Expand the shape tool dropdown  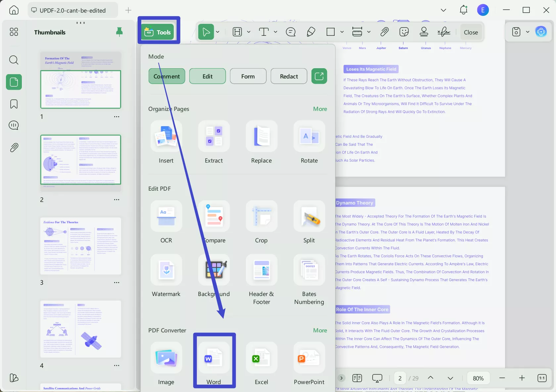[342, 32]
